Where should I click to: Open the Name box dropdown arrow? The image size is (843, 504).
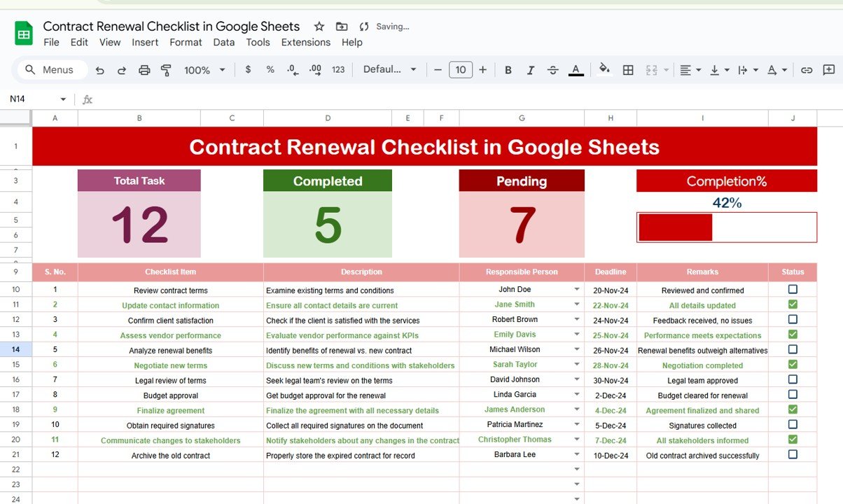coord(63,99)
